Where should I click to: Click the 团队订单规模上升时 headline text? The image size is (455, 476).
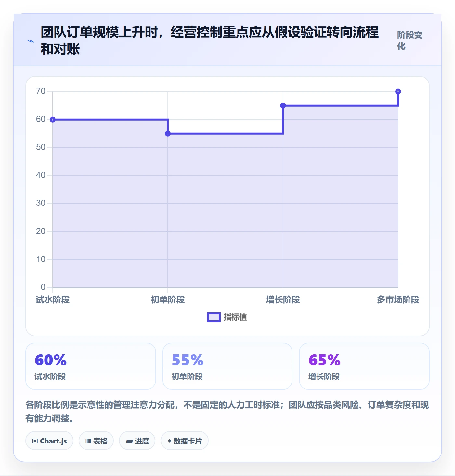(x=210, y=41)
